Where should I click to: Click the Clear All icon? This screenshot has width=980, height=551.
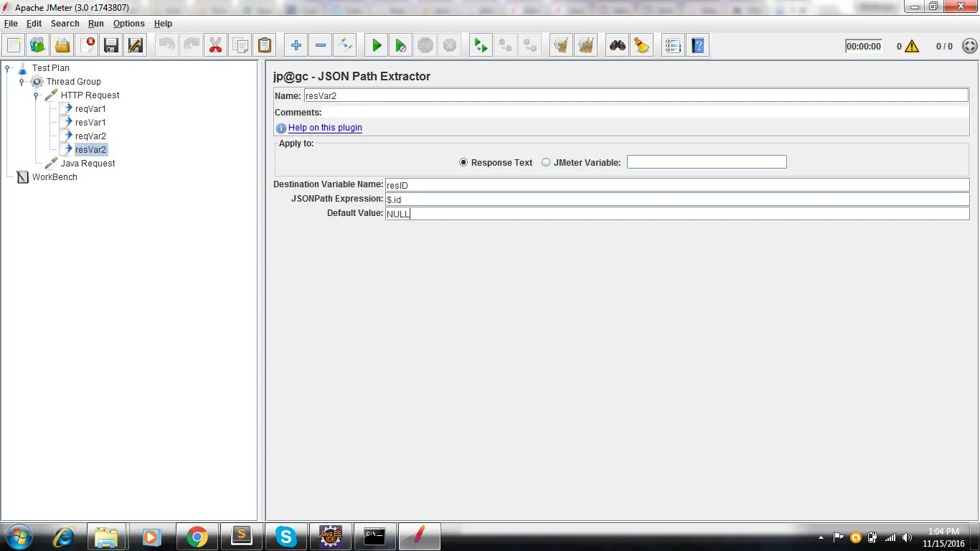click(x=586, y=46)
